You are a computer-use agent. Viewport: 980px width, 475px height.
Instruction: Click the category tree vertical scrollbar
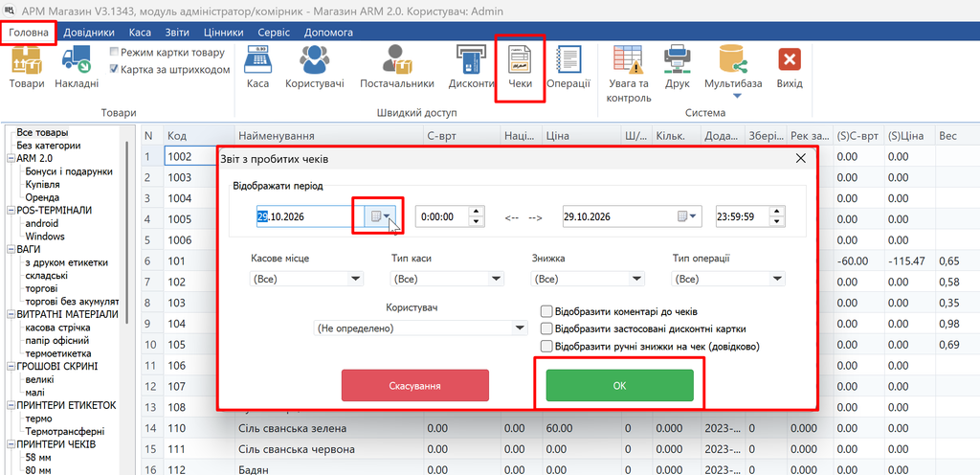127,231
